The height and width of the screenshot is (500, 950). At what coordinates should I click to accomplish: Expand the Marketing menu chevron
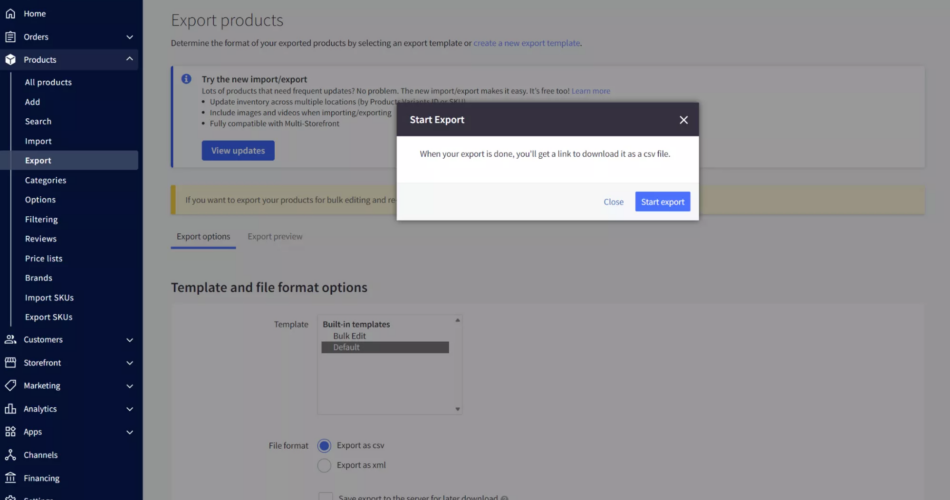(x=130, y=386)
